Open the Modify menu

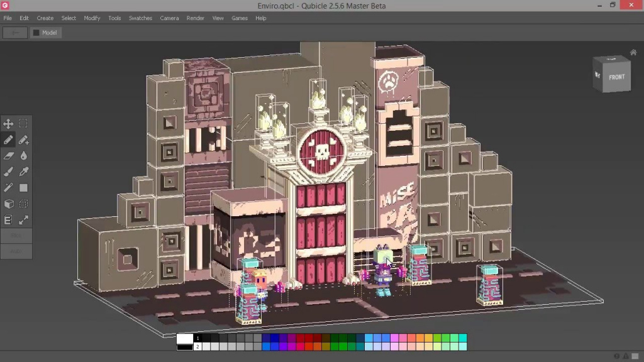[x=92, y=18]
